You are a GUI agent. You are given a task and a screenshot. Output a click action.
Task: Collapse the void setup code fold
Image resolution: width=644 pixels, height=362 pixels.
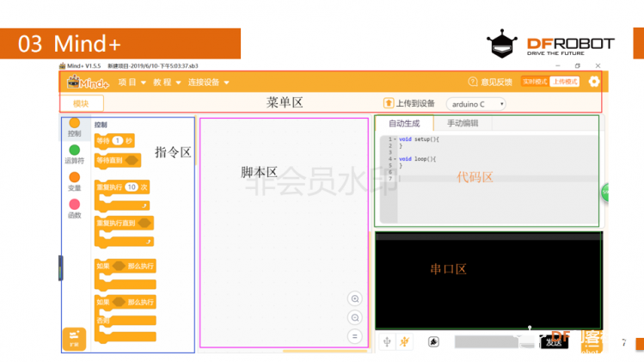pos(396,139)
